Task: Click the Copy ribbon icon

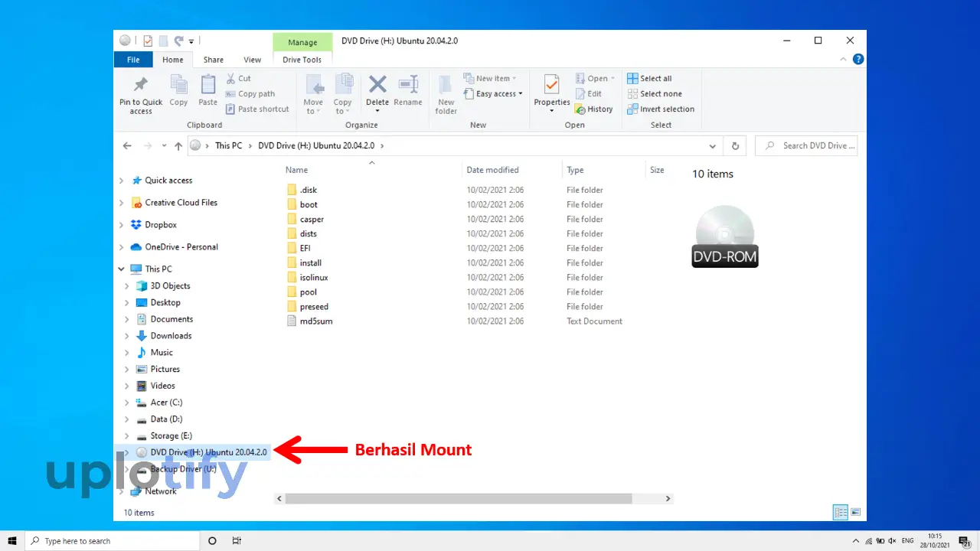Action: pos(178,84)
